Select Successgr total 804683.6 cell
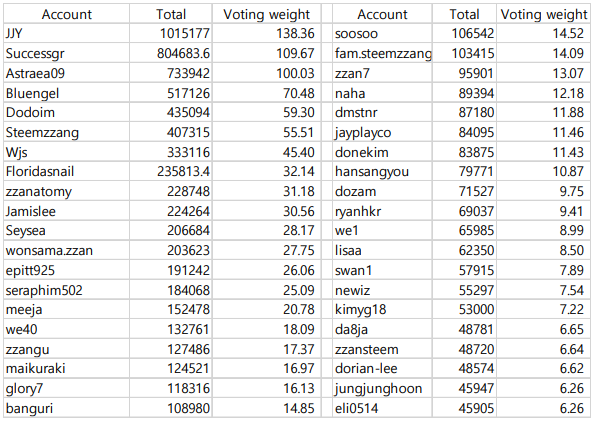Image resolution: width=595 pixels, height=423 pixels. [x=171, y=53]
